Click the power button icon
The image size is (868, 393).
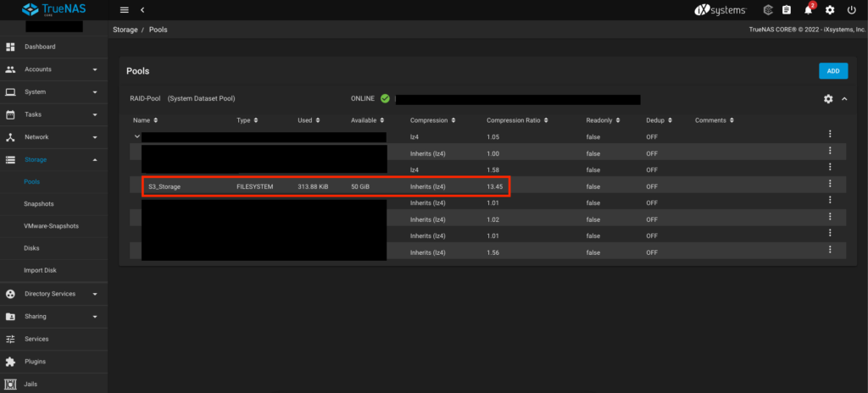pyautogui.click(x=851, y=10)
